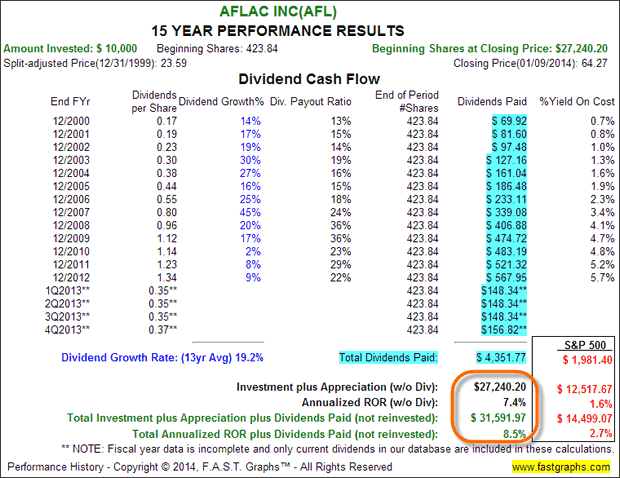
Task: Select the 1Q2013** row label
Action: pos(67,291)
